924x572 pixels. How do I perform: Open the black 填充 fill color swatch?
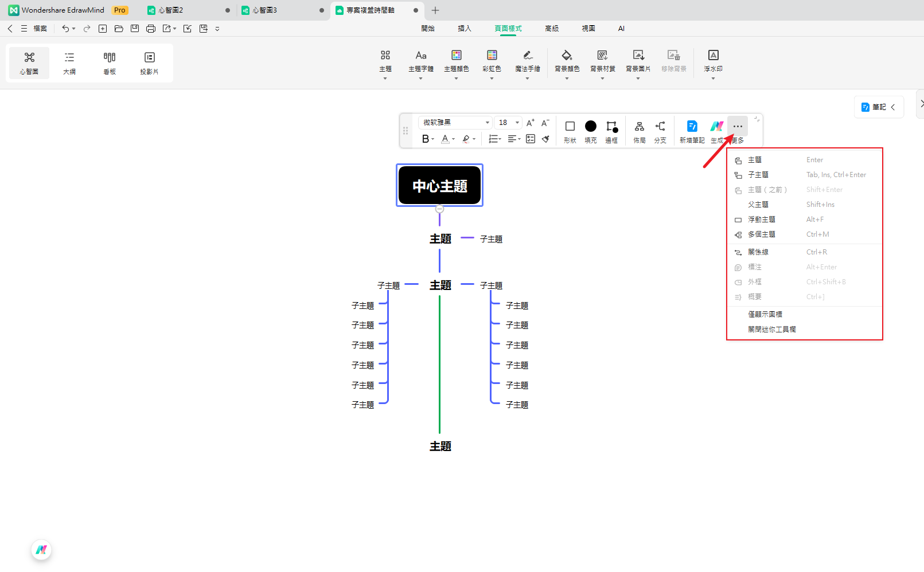click(590, 127)
